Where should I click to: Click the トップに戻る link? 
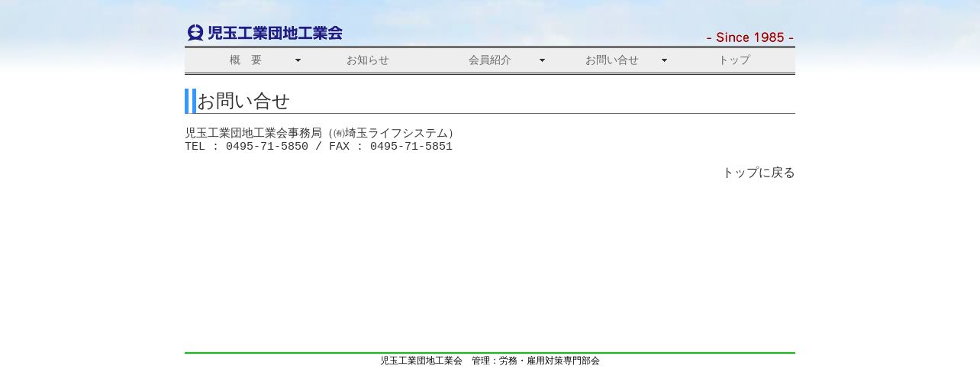point(759,173)
